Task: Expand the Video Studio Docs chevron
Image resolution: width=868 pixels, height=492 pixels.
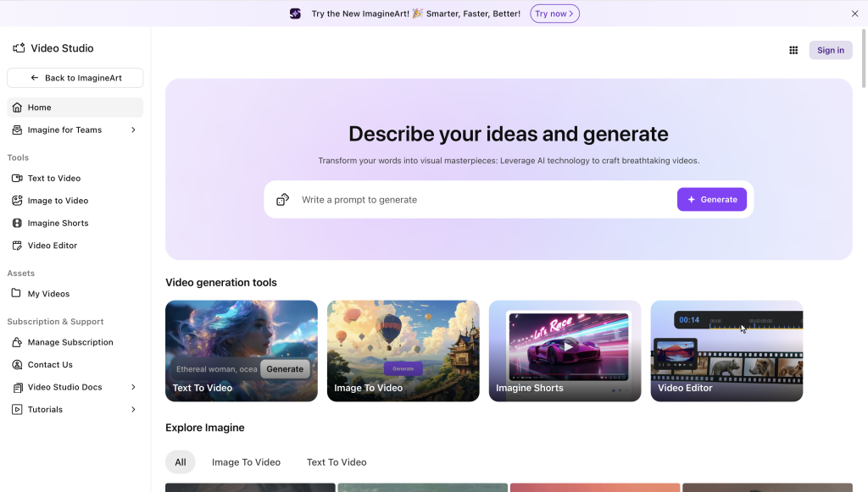Action: pyautogui.click(x=133, y=387)
